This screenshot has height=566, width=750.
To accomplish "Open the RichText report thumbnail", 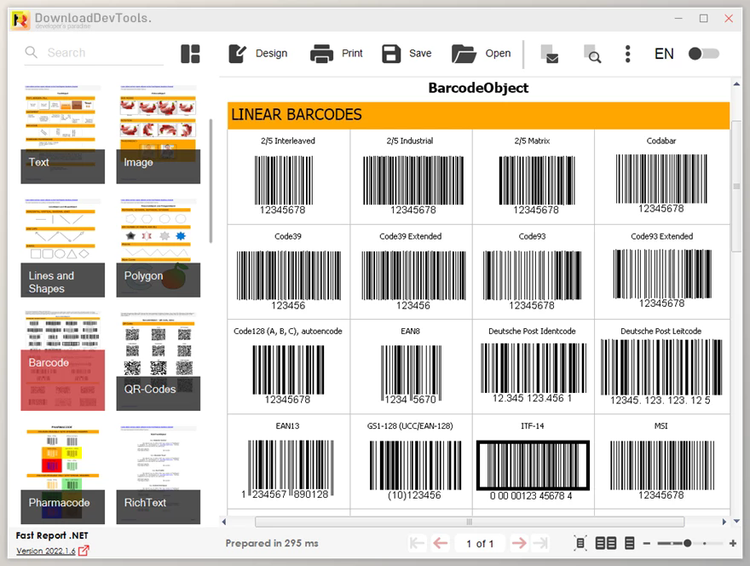I will pyautogui.click(x=158, y=474).
